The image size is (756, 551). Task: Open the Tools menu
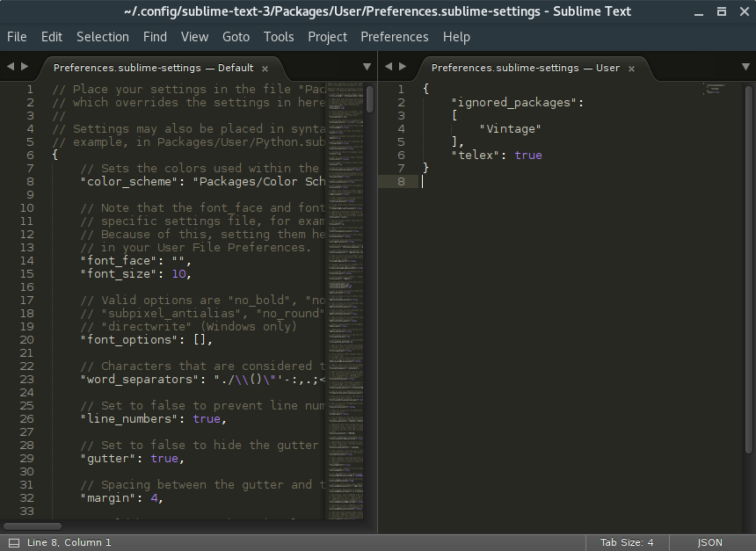pyautogui.click(x=279, y=37)
